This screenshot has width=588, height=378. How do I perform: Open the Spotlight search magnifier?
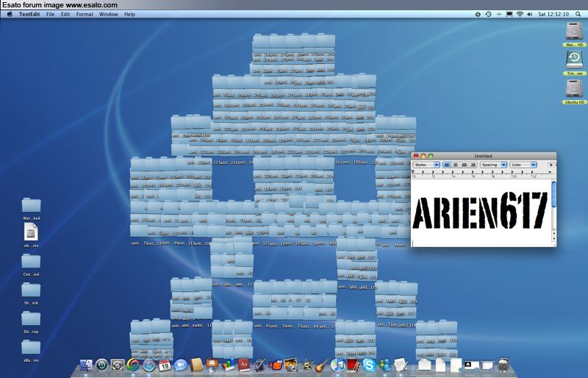point(578,14)
